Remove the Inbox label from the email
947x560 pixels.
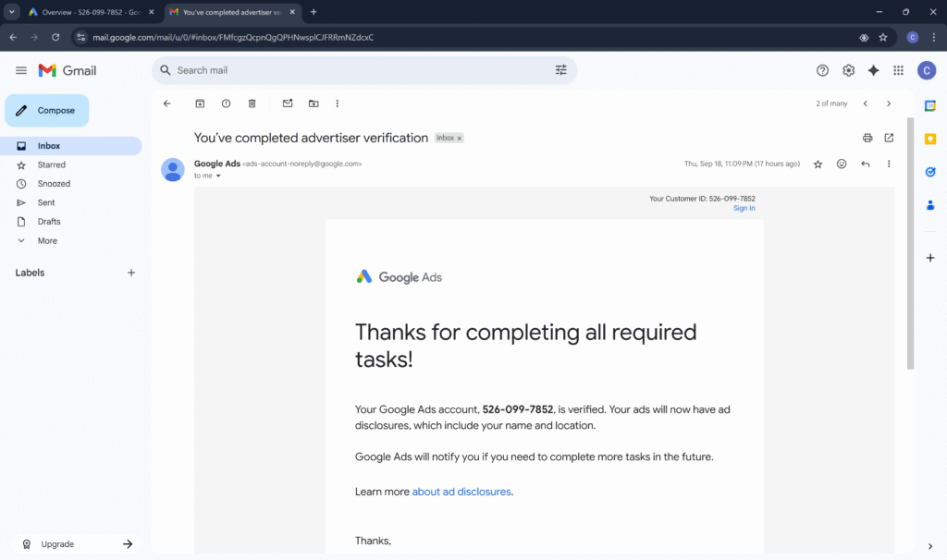(x=460, y=138)
